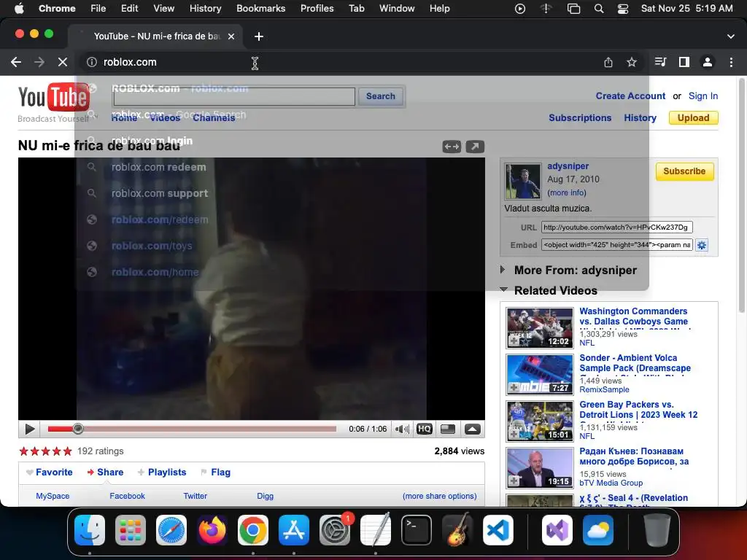Click the player up-arrow menu button
Screen dimensions: 747x560
[472, 429]
